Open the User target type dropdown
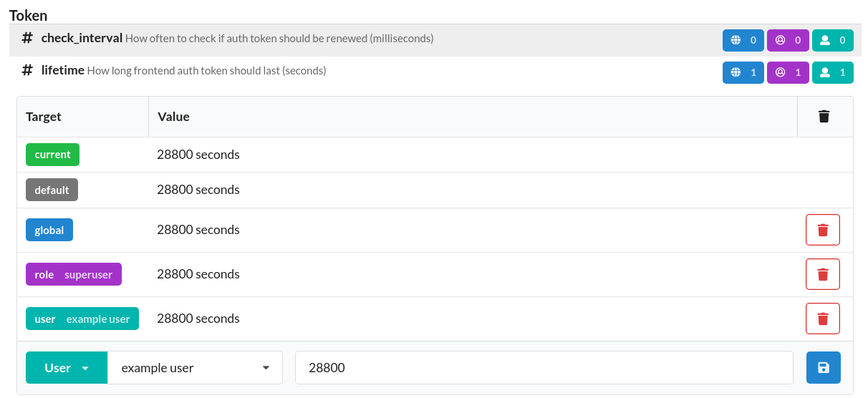Image resolution: width=868 pixels, height=398 pixels. (x=67, y=368)
